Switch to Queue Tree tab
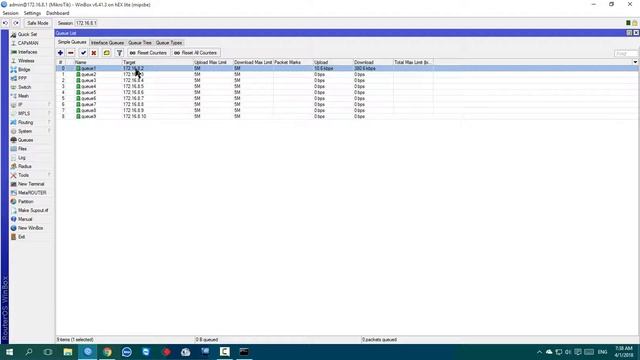The image size is (640, 360). pos(140,43)
